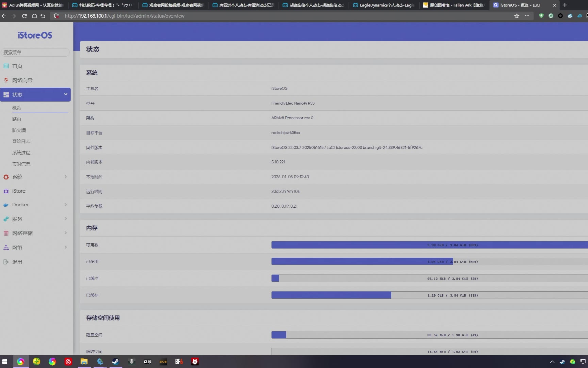Click the 退出 logout icon
Image resolution: width=588 pixels, height=368 pixels.
(6, 262)
